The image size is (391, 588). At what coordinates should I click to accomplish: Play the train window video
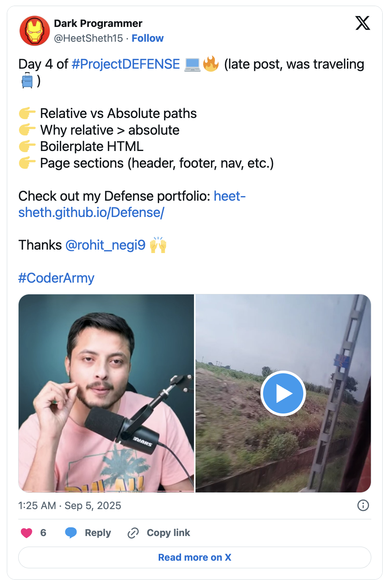click(283, 393)
